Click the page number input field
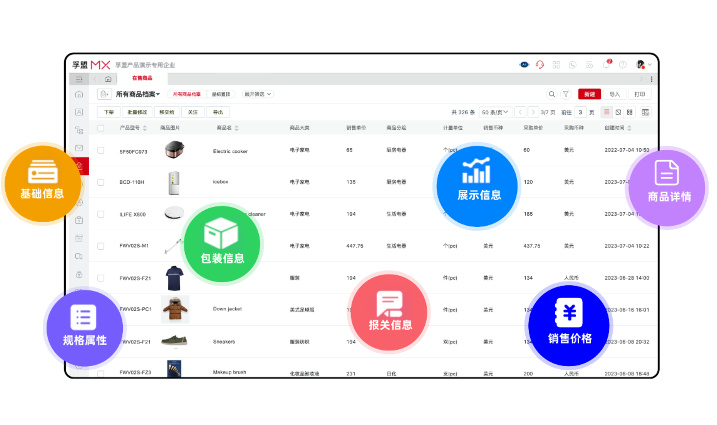717x425 pixels. [580, 112]
